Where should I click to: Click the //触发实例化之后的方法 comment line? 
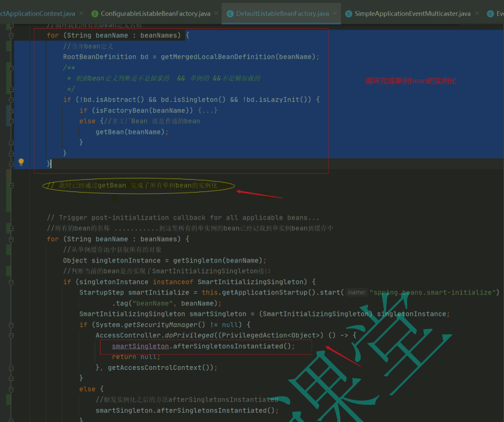click(187, 400)
